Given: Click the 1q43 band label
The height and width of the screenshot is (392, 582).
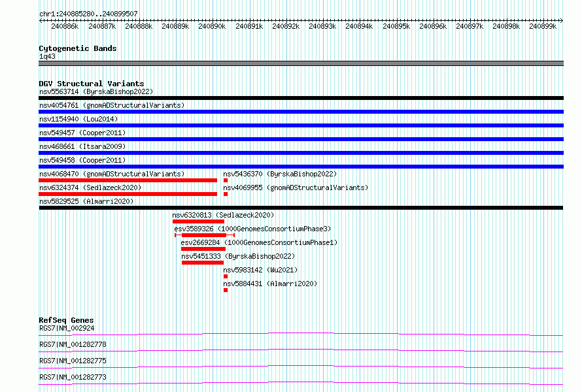Looking at the screenshot, I should click(47, 56).
